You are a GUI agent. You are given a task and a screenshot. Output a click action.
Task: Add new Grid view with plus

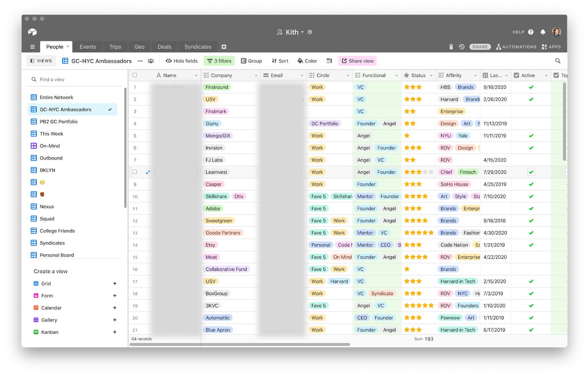pos(115,284)
